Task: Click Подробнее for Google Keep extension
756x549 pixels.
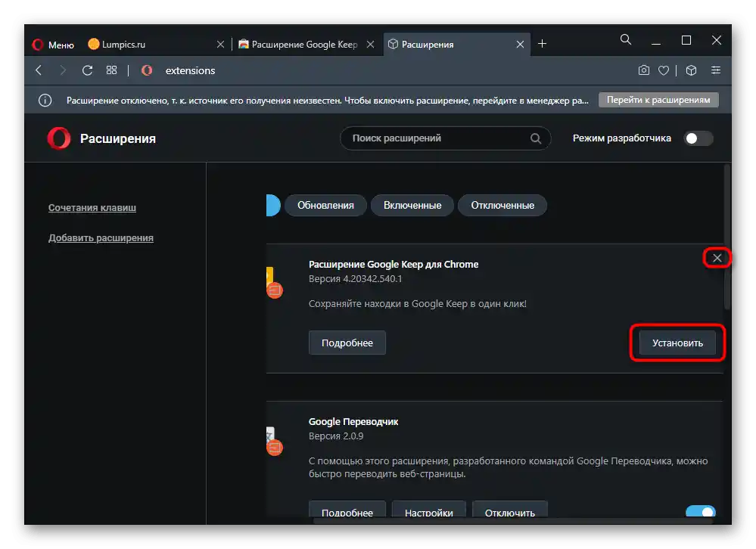Action: pos(347,343)
